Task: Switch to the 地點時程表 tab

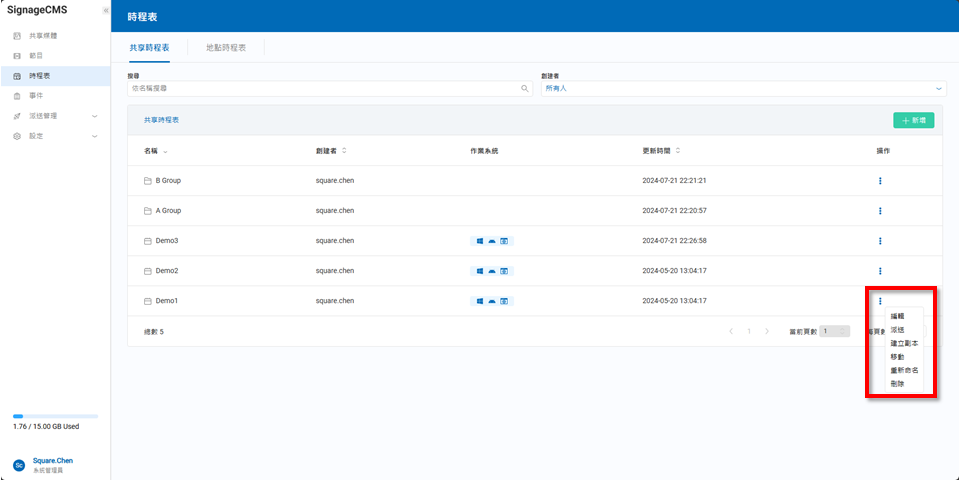Action: tap(225, 47)
